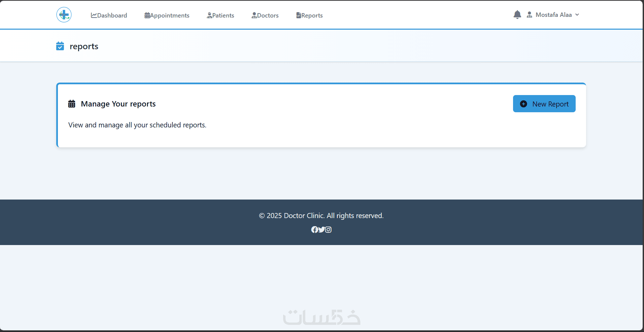Viewport: 644px width, 332px height.
Task: Open the Facebook footer icon
Action: 314,230
